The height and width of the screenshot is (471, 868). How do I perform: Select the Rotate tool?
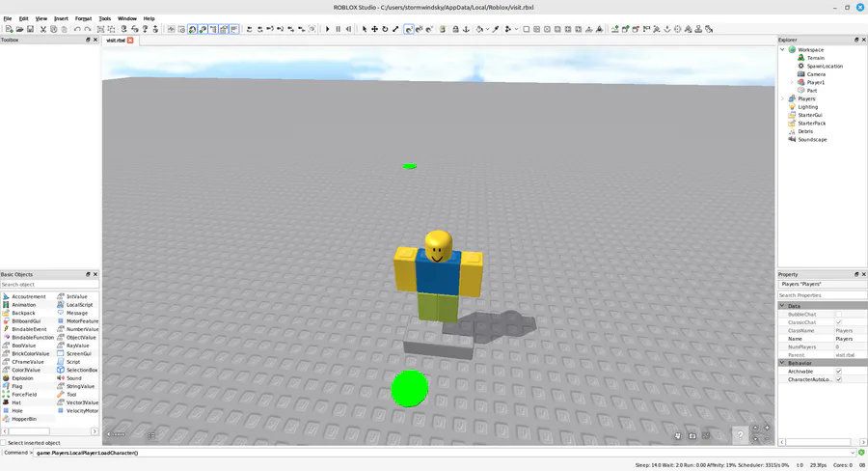pyautogui.click(x=385, y=29)
